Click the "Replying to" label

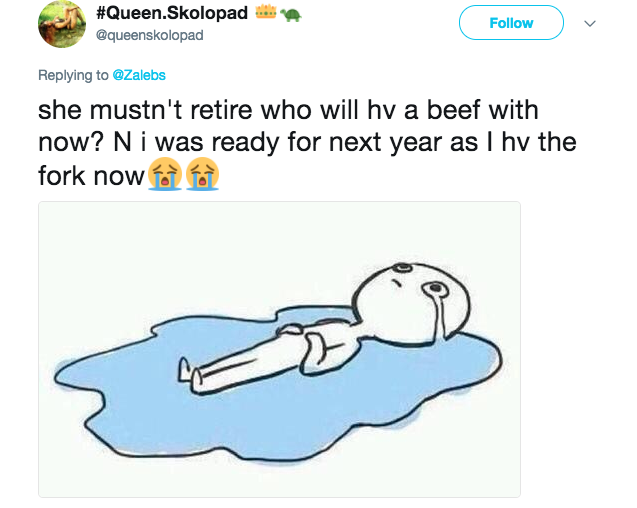tap(73, 75)
